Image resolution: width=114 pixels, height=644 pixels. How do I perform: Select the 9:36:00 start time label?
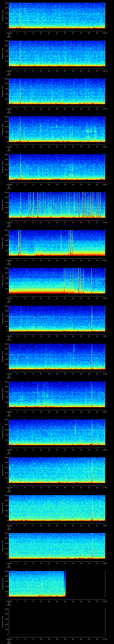9,487
